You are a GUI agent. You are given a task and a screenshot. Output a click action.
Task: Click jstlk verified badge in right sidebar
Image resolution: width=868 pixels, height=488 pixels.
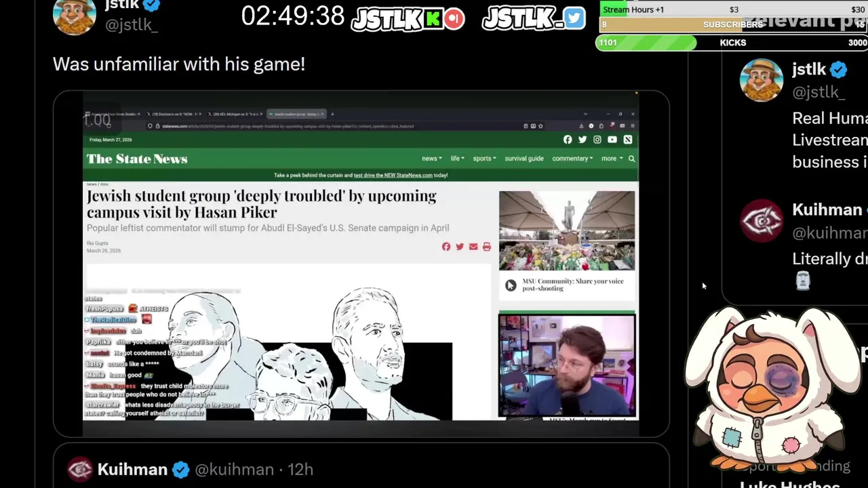tap(839, 69)
